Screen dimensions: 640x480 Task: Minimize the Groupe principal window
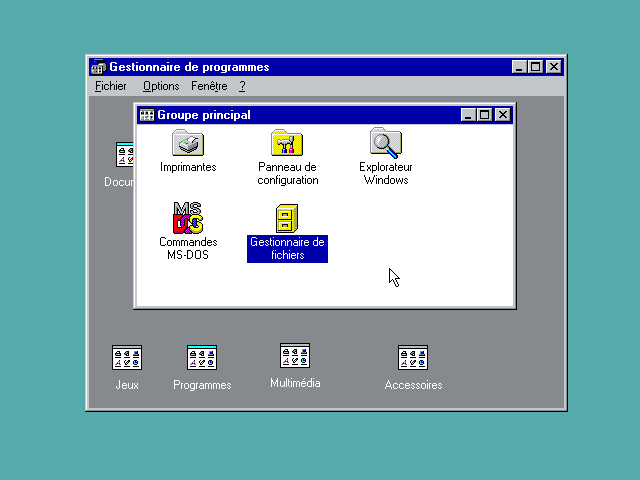click(x=469, y=115)
